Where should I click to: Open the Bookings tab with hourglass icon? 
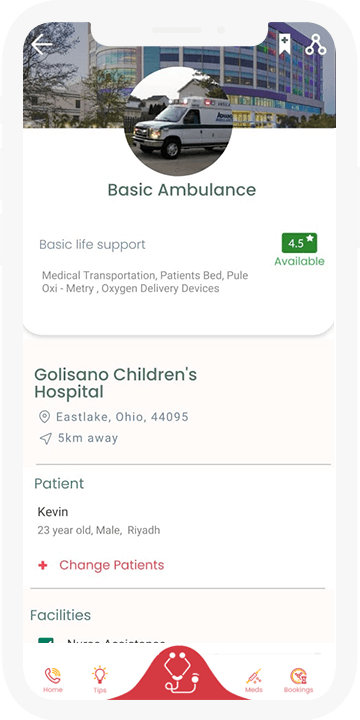pyautogui.click(x=298, y=680)
